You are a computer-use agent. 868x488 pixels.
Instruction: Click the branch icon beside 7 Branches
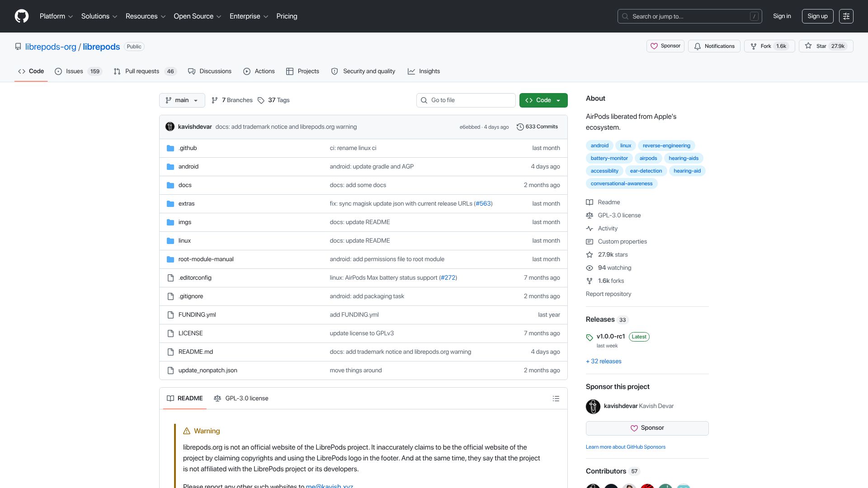pos(215,100)
